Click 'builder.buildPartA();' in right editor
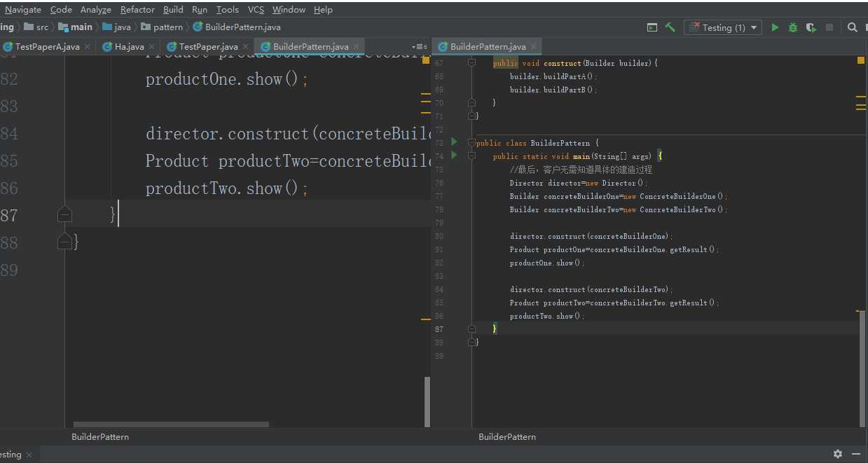Viewport: 868px width, 463px height. click(553, 76)
